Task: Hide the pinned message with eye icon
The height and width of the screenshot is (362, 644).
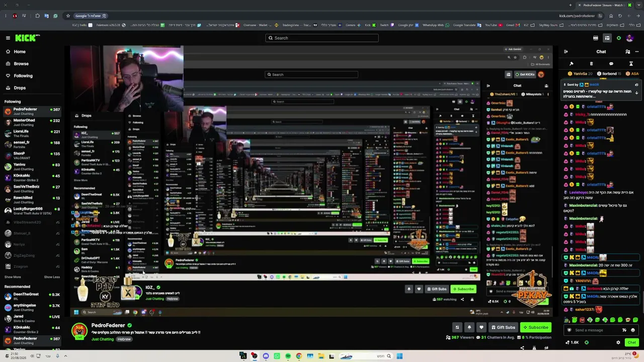Action: coord(636,85)
